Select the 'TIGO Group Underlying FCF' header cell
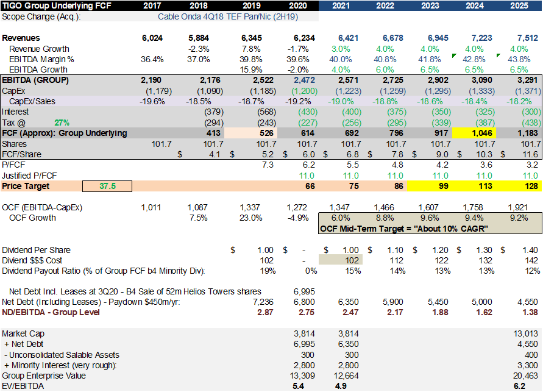This screenshot has height=392, width=543. tap(57, 5)
